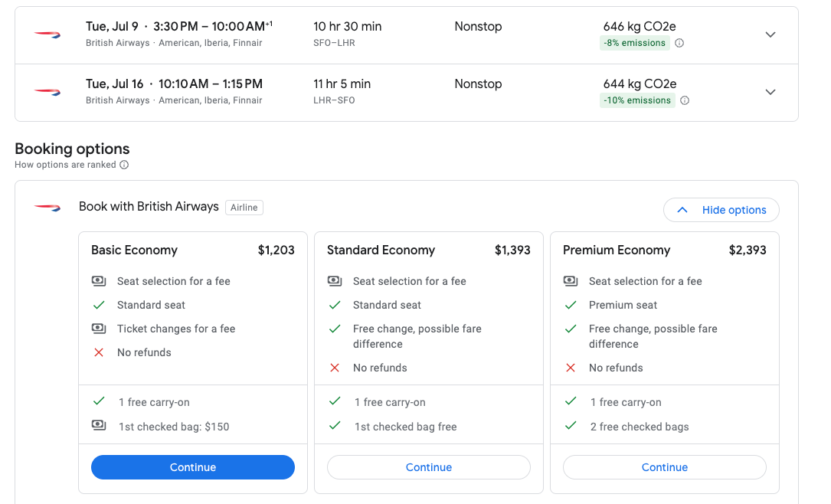Image resolution: width=831 pixels, height=504 pixels.
Task: Click British Airways logo in booking options
Action: pos(47,207)
